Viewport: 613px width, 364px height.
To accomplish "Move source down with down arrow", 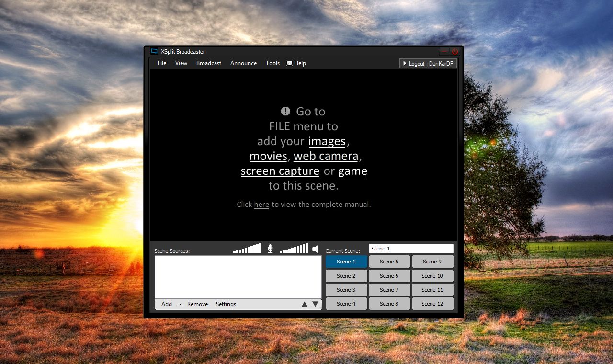I will [x=315, y=304].
